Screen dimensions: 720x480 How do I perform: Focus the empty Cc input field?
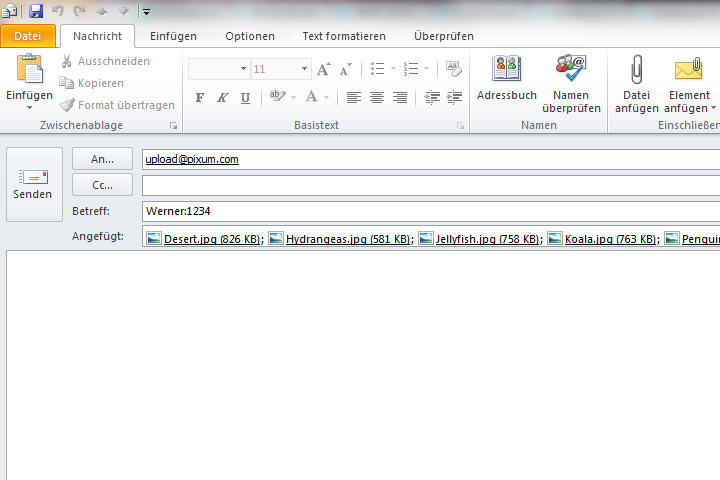click(x=431, y=186)
